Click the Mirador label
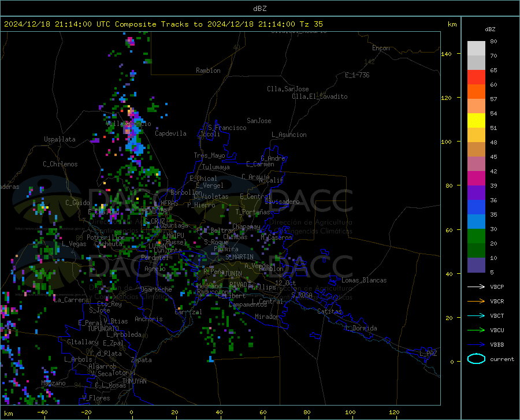This screenshot has width=520, height=420. click(267, 317)
